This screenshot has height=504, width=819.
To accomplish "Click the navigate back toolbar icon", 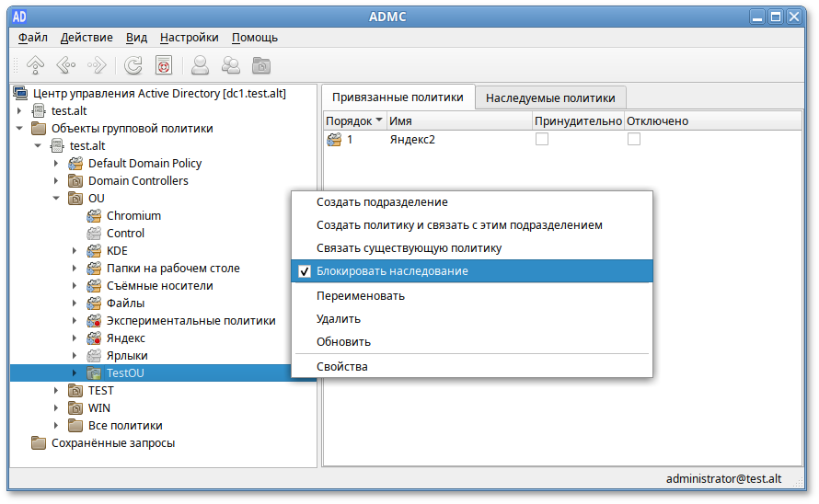I will point(65,65).
